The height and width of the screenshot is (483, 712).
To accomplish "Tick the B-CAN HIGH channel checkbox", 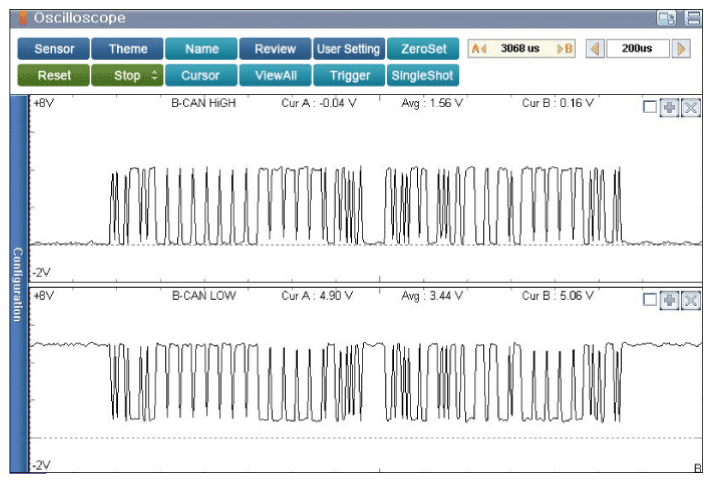I will click(x=650, y=108).
